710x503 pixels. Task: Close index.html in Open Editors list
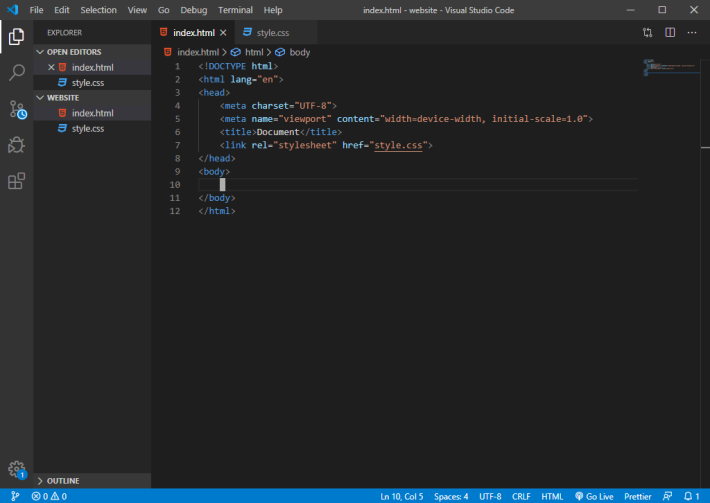coord(51,67)
